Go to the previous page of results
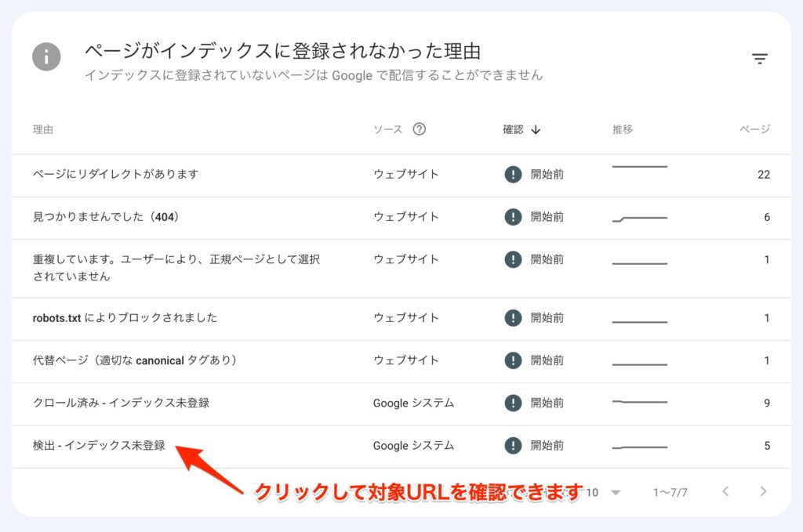Viewport: 803px width, 532px height. [x=725, y=492]
